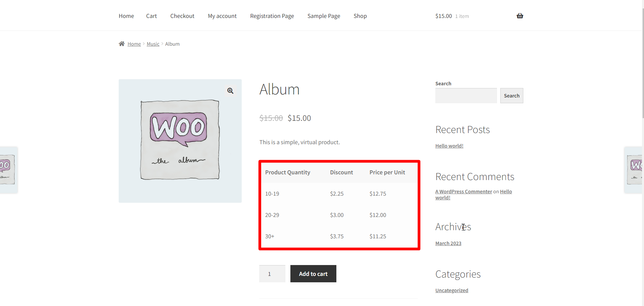Click the Categories heading

pyautogui.click(x=458, y=274)
